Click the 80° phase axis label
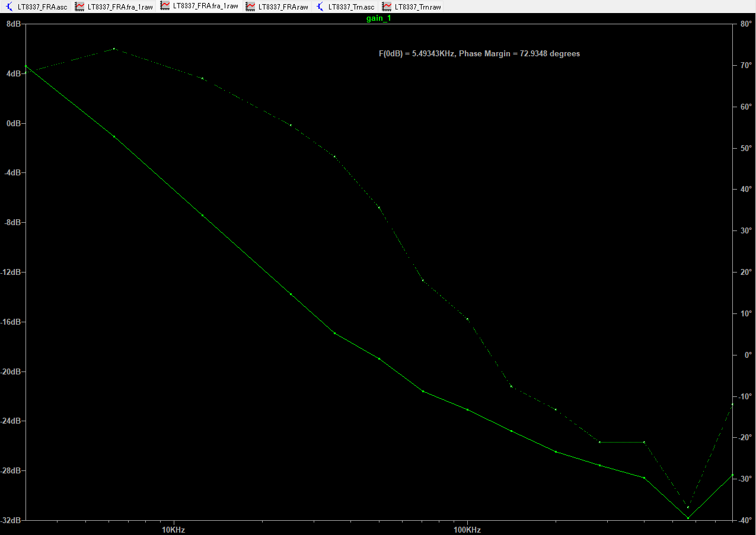The height and width of the screenshot is (535, 756). 746,24
